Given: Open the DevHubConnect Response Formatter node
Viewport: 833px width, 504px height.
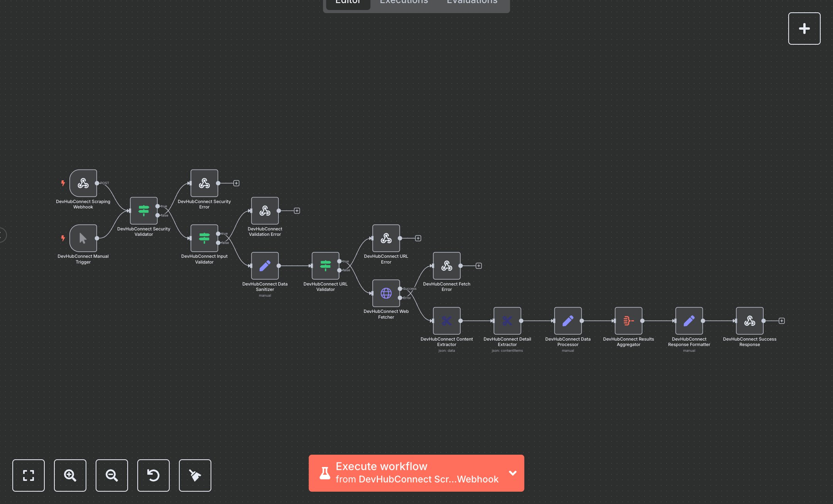Looking at the screenshot, I should pyautogui.click(x=689, y=321).
